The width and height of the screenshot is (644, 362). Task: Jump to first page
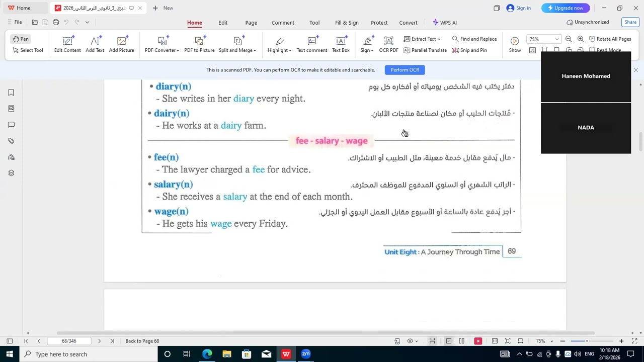coord(26,341)
